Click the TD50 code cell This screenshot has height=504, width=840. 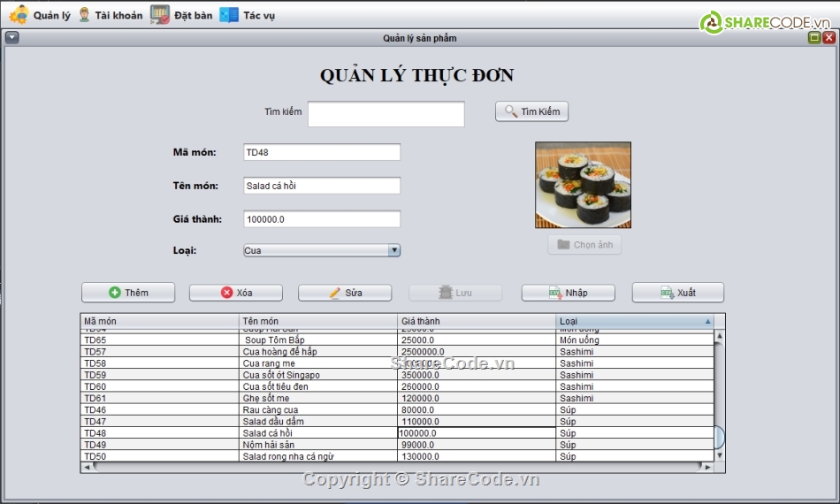160,456
